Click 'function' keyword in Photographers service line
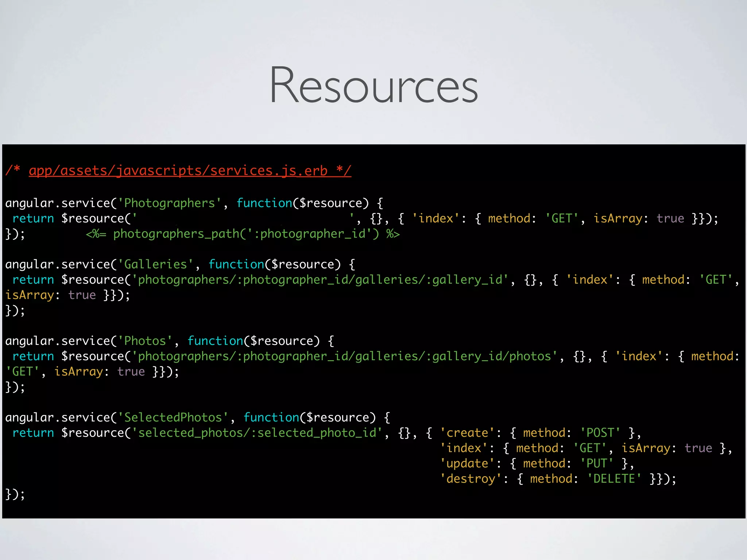Image resolution: width=747 pixels, height=560 pixels. click(264, 203)
